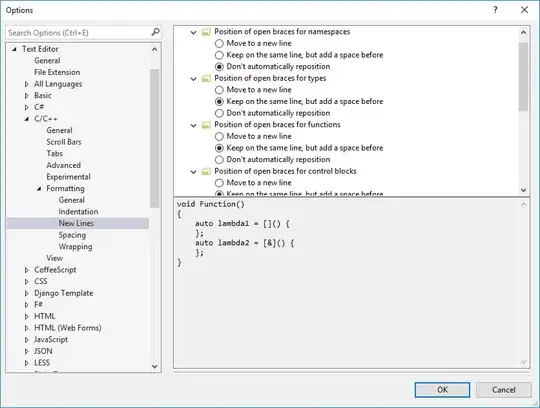
Task: Collapse 'Position of open braces for functions'
Action: (x=194, y=125)
